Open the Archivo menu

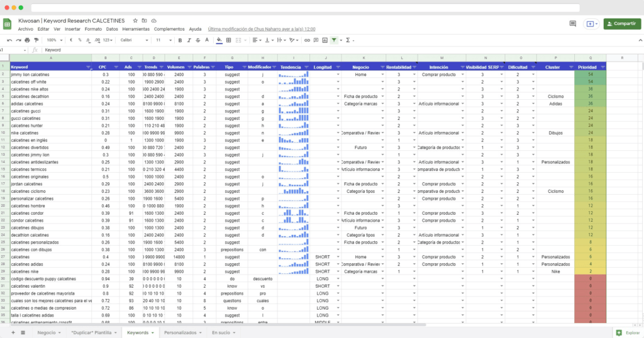tap(25, 29)
